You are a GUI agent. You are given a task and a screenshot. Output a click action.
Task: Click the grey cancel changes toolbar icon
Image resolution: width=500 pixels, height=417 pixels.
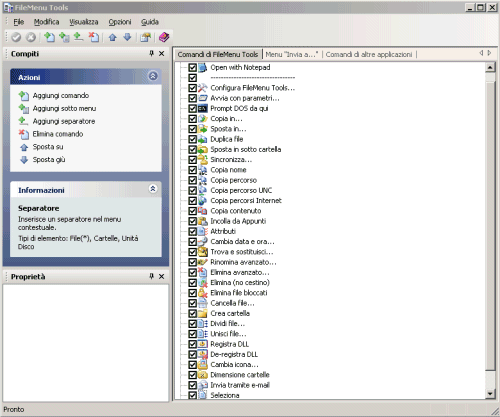[31, 37]
